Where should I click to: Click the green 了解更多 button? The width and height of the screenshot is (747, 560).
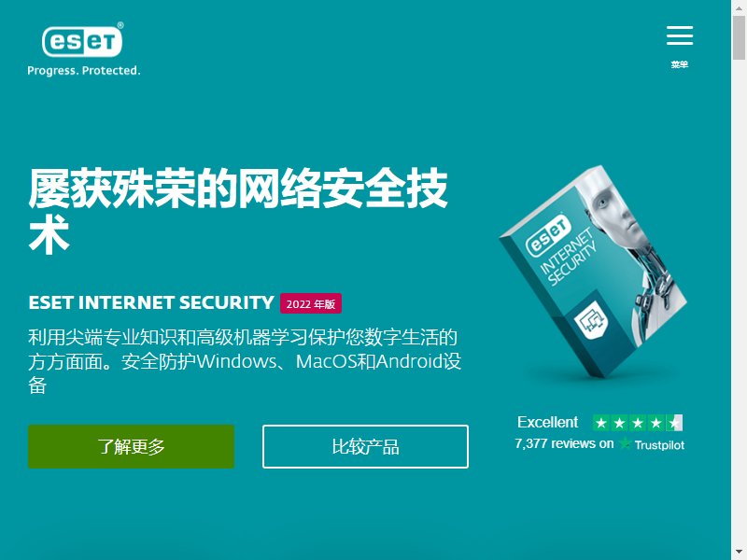point(131,447)
